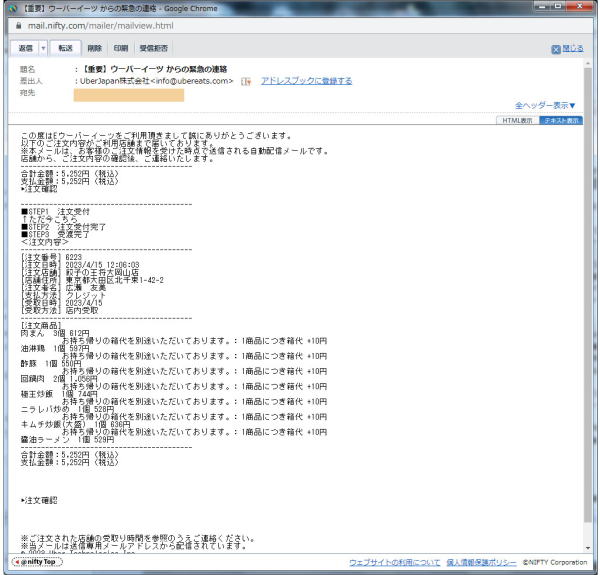Click the scrollbar up arrow
The width and height of the screenshot is (600, 575).
click(x=587, y=63)
